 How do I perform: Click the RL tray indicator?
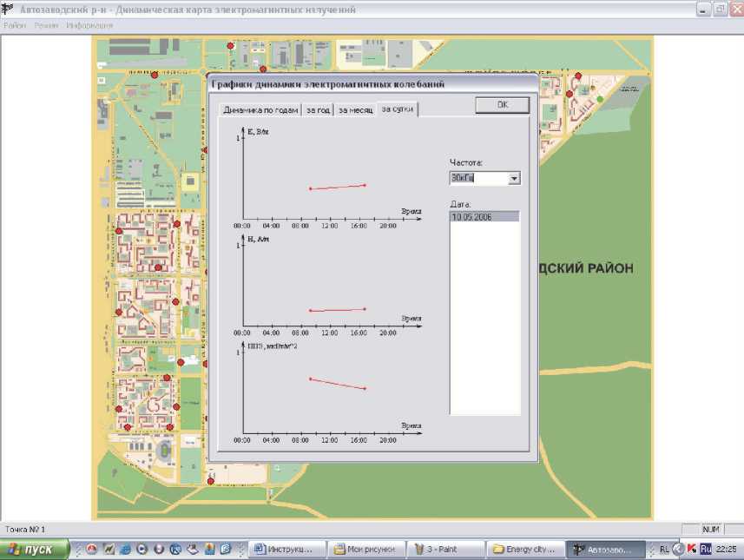[664, 550]
